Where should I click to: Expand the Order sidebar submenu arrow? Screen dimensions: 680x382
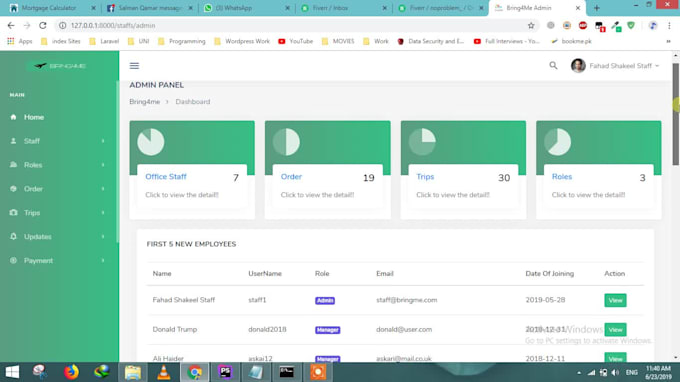coord(103,189)
